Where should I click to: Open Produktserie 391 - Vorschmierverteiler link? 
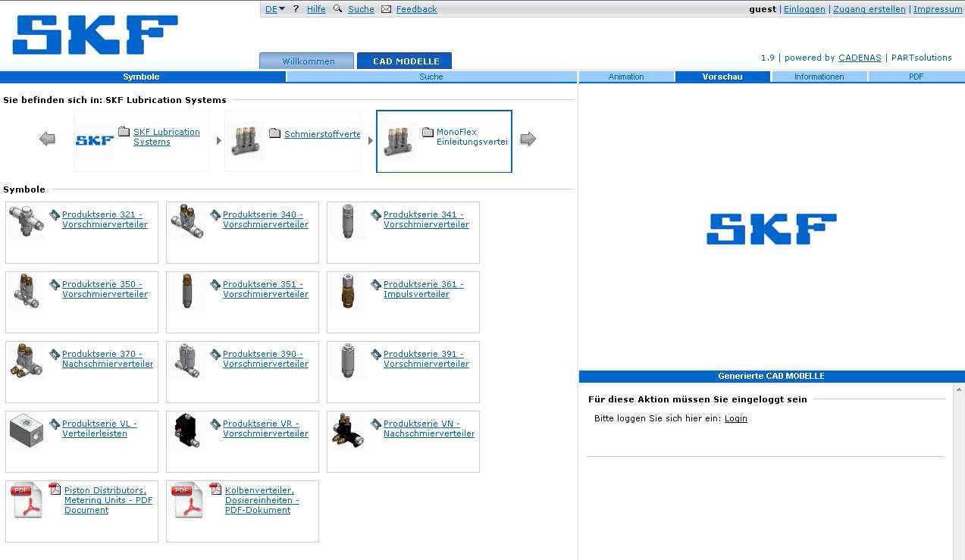click(426, 359)
